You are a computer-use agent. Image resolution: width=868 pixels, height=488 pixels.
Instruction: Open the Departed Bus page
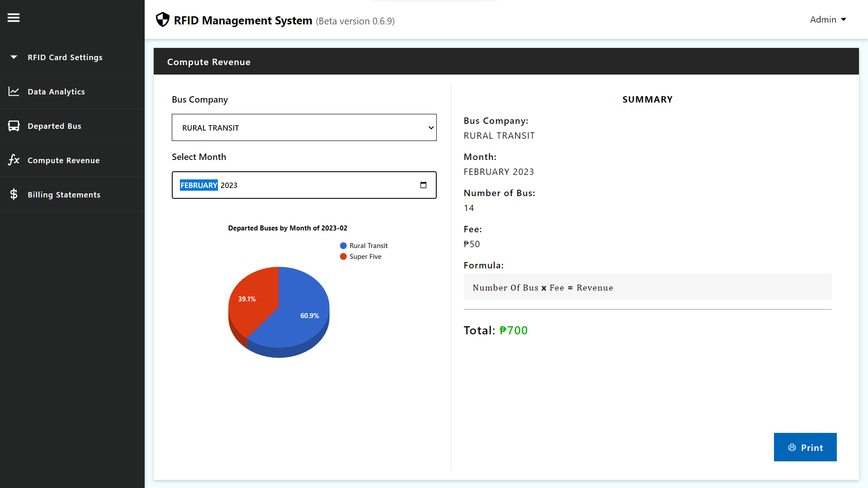(54, 126)
